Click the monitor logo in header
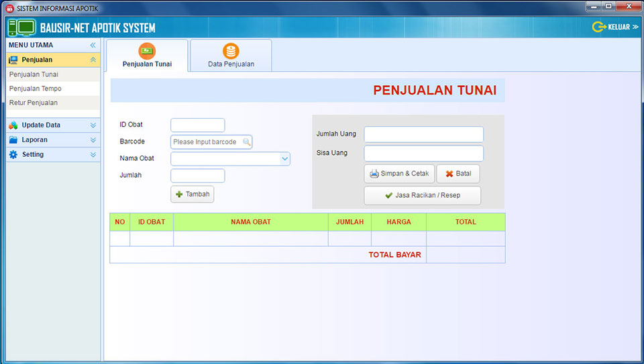The height and width of the screenshot is (364, 644). [21, 27]
